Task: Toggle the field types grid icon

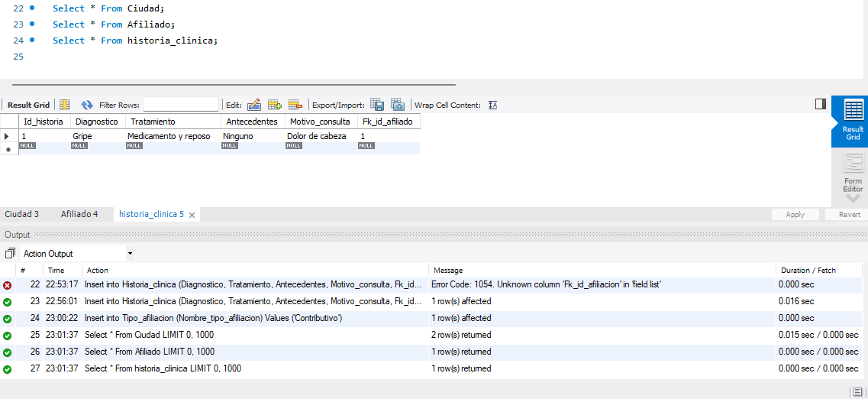Action: tap(65, 105)
